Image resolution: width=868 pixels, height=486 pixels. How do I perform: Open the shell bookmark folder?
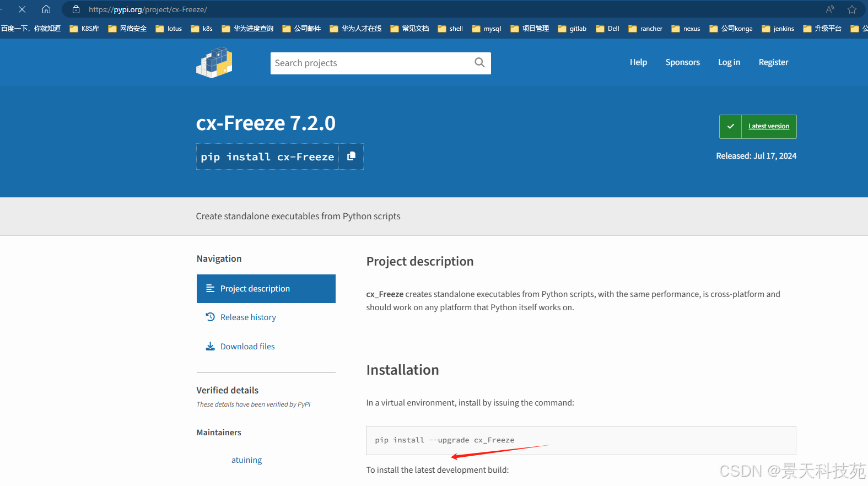coord(450,29)
